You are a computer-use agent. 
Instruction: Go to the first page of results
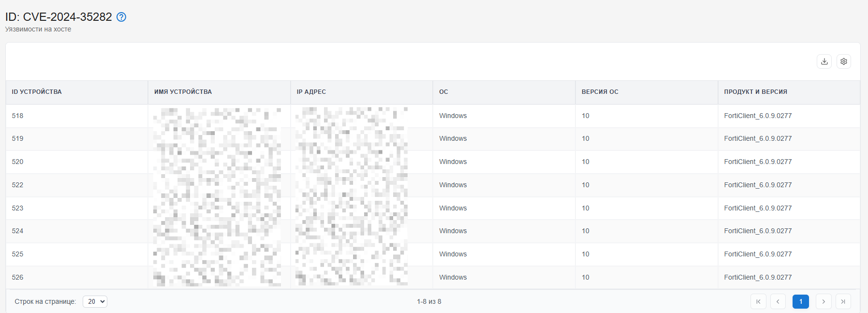pyautogui.click(x=758, y=301)
